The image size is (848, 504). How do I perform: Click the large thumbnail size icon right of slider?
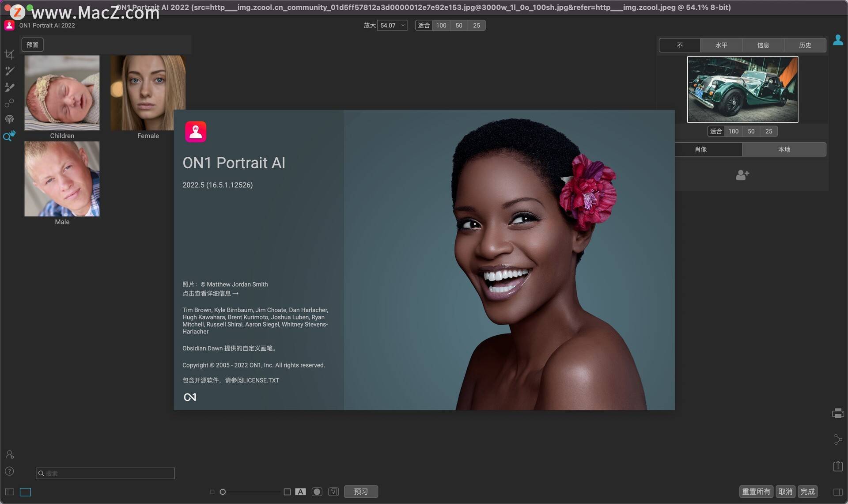click(x=287, y=492)
